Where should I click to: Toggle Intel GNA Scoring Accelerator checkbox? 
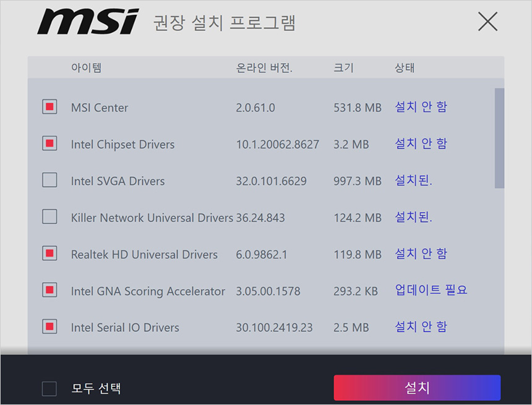[x=49, y=289]
